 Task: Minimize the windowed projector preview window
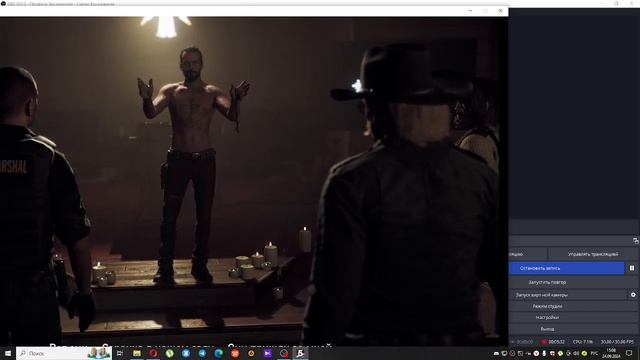coord(470,11)
